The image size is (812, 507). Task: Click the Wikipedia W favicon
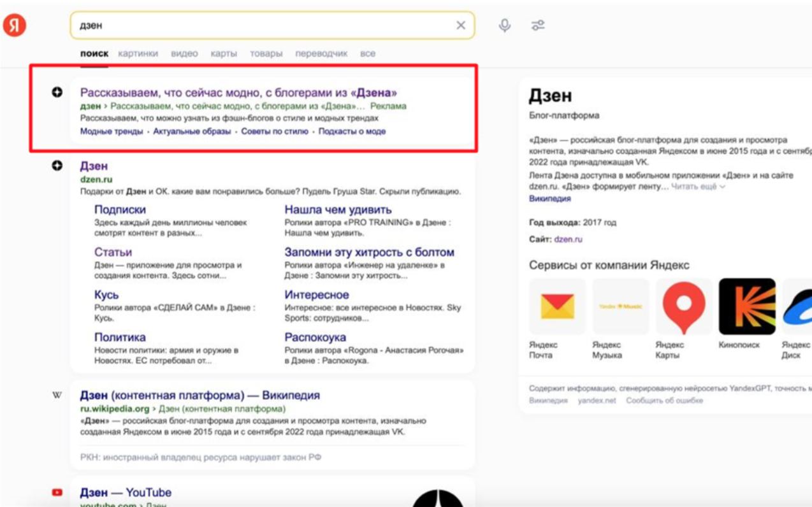click(x=57, y=396)
